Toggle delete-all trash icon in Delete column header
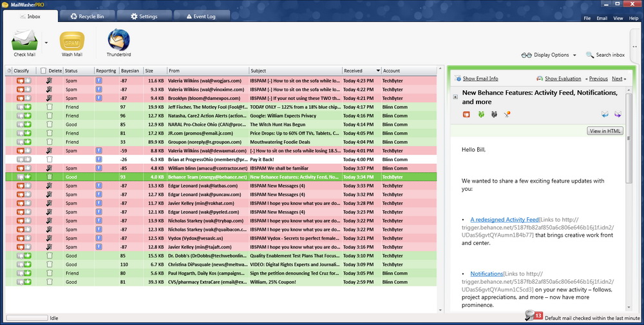644x325 pixels. [44, 71]
